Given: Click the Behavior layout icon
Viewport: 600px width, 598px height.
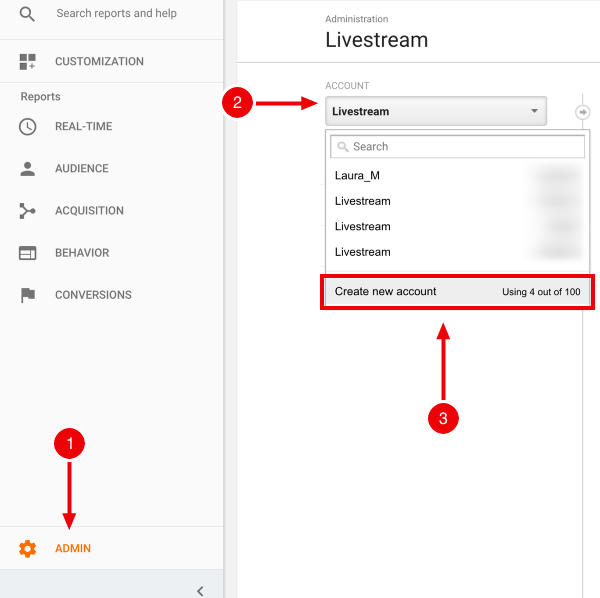Looking at the screenshot, I should coord(27,253).
